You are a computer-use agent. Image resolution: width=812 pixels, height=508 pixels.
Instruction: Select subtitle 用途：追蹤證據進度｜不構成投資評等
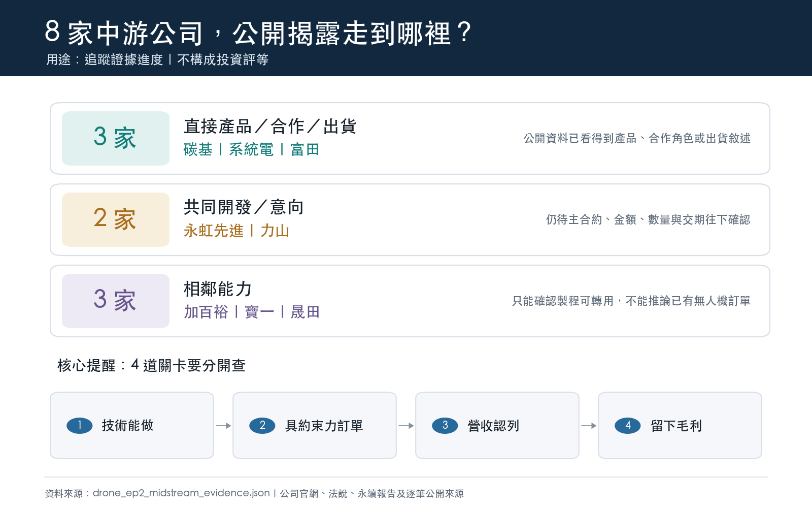(157, 60)
